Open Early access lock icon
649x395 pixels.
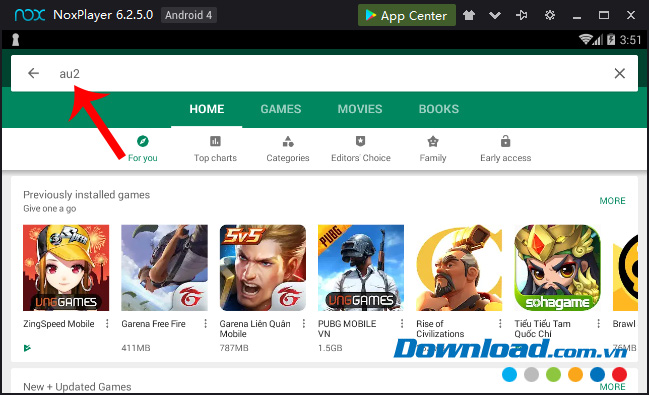point(505,141)
